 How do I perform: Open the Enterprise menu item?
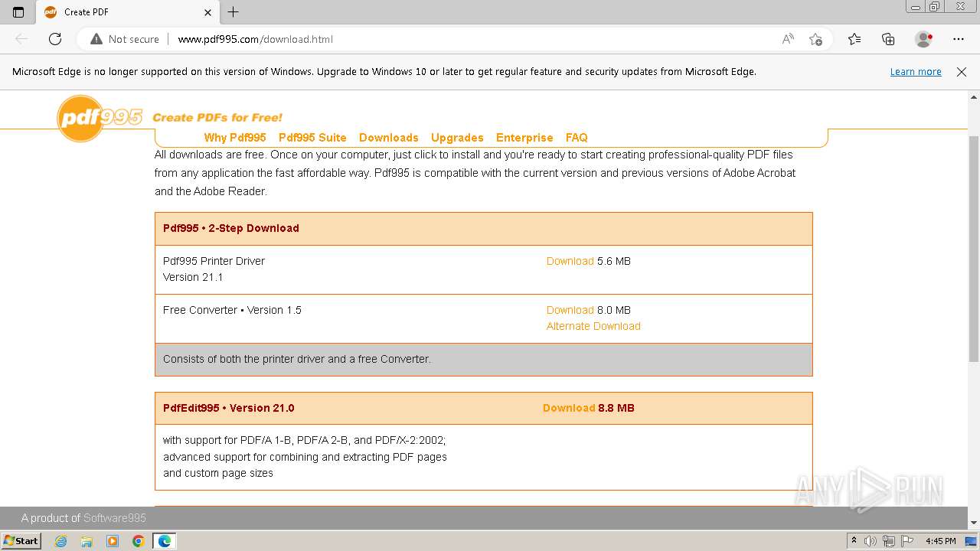tap(524, 138)
